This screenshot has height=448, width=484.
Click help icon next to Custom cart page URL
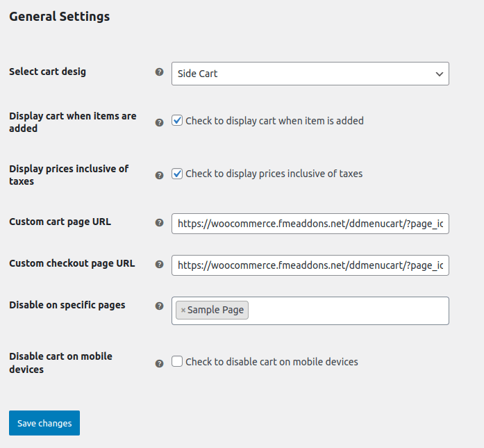[x=159, y=223]
